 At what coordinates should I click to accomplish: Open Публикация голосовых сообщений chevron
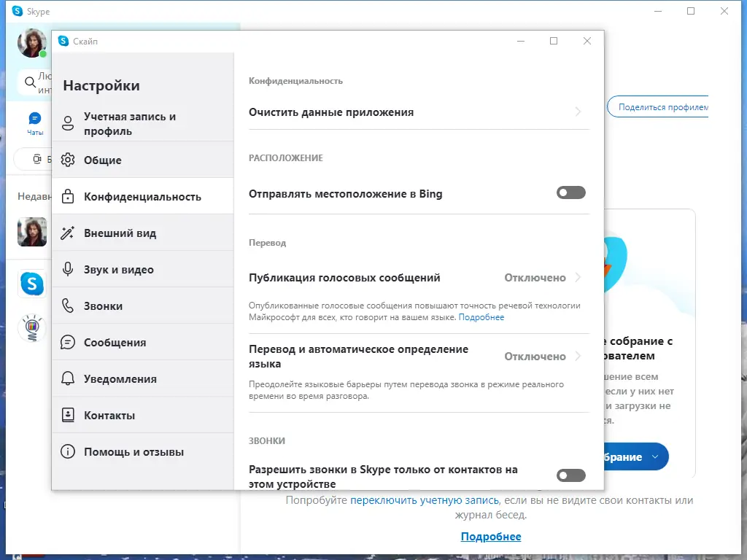tap(578, 277)
